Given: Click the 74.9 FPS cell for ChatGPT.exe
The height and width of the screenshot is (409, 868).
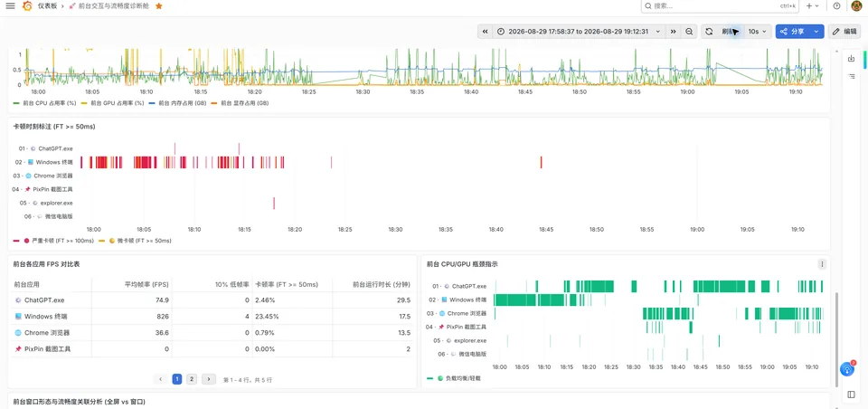Looking at the screenshot, I should 131,300.
